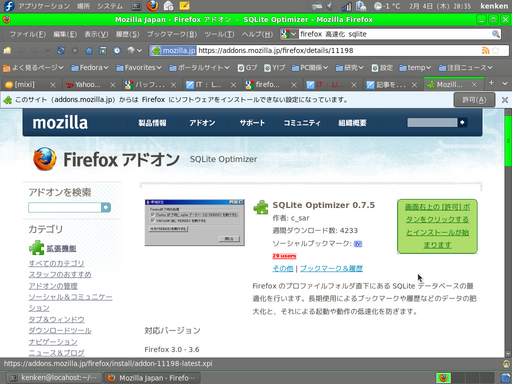Click the mozilla.jp site identity button

coord(173,51)
